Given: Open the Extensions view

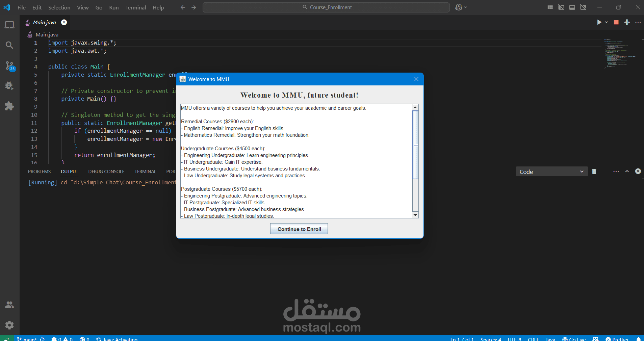Looking at the screenshot, I should (x=9, y=106).
